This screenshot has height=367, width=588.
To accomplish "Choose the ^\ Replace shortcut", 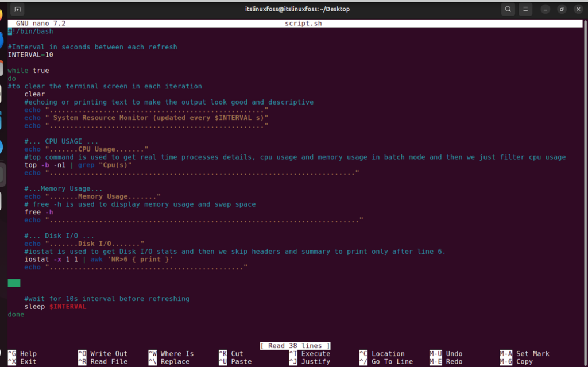I will click(x=169, y=361).
